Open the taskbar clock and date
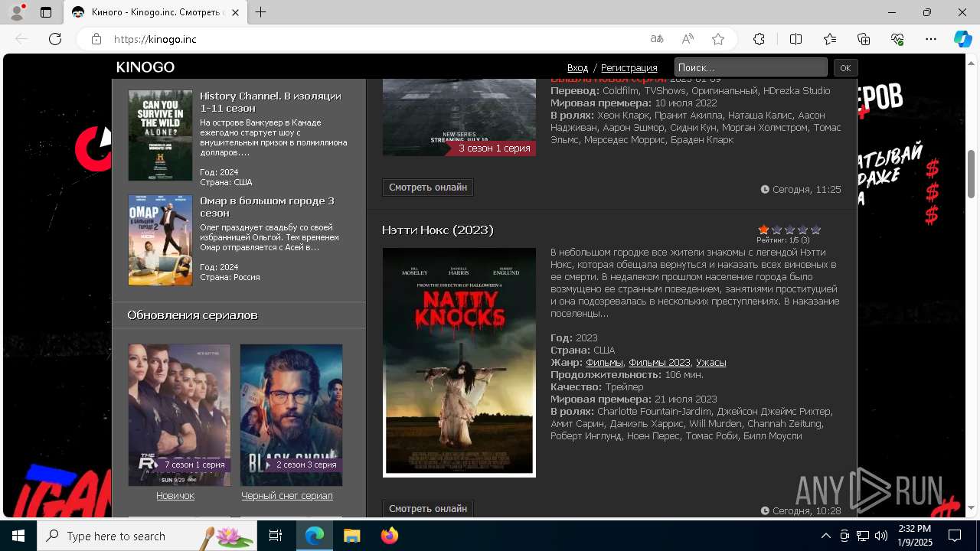 914,536
